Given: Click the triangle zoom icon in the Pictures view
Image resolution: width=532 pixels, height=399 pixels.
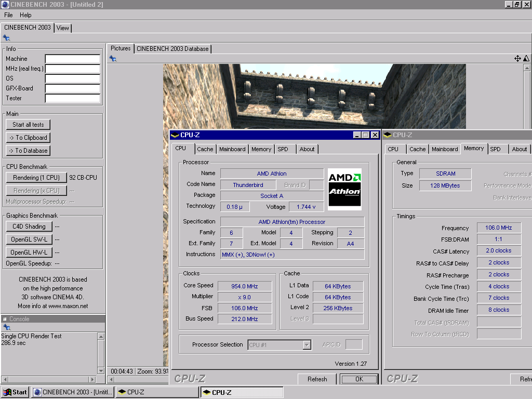Looking at the screenshot, I should [x=526, y=58].
